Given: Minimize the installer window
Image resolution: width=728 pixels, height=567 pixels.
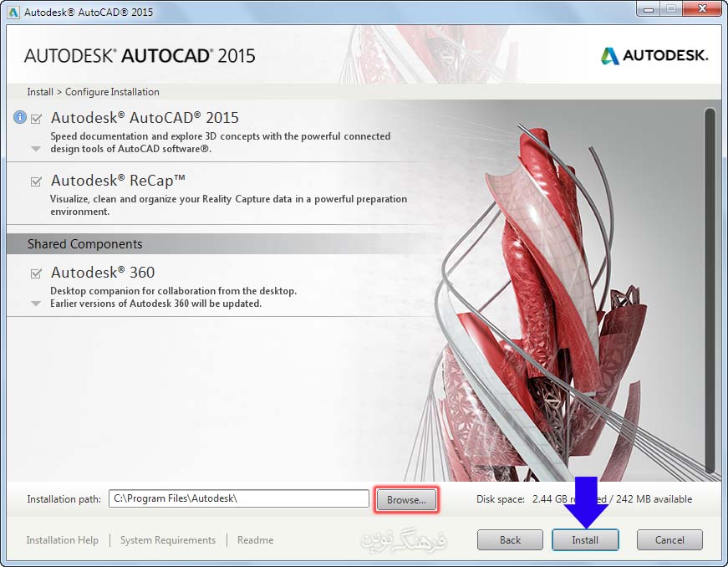Looking at the screenshot, I should (649, 9).
